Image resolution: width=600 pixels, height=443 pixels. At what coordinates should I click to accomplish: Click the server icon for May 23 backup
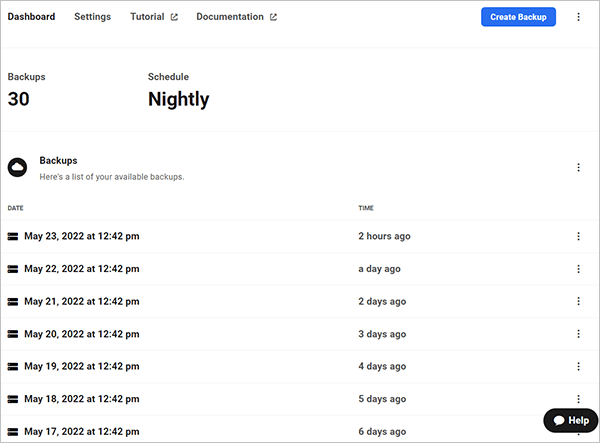13,237
